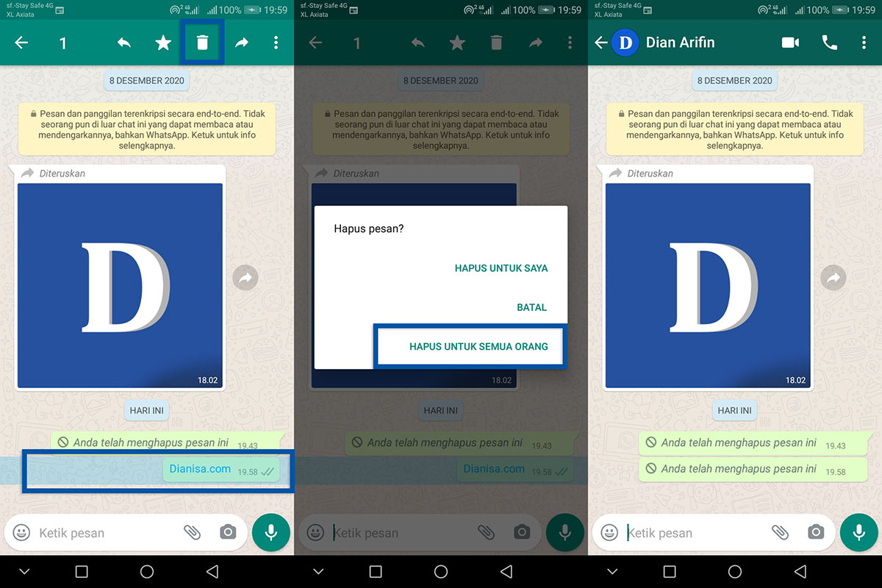
Task: Record a voice note with the microphone button
Action: pos(270,532)
